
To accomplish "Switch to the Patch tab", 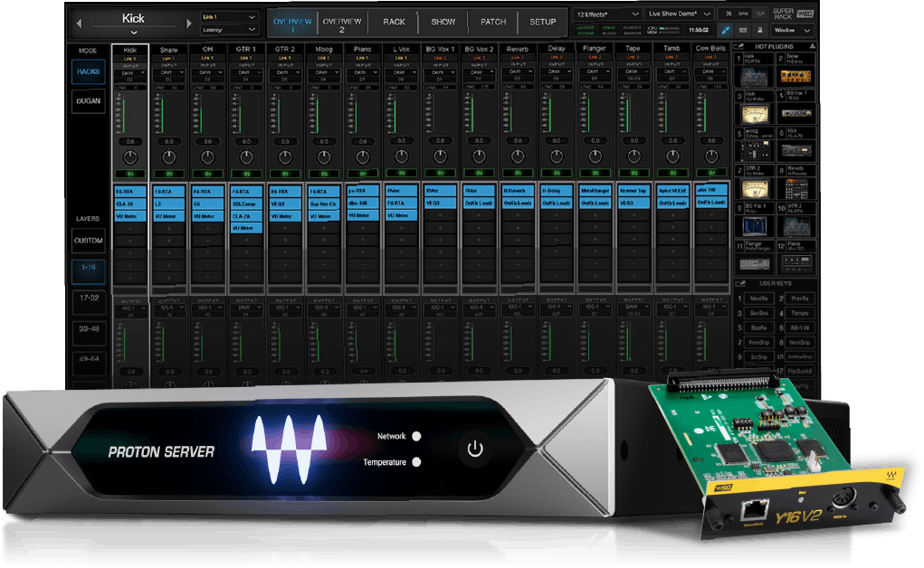I will click(x=493, y=22).
